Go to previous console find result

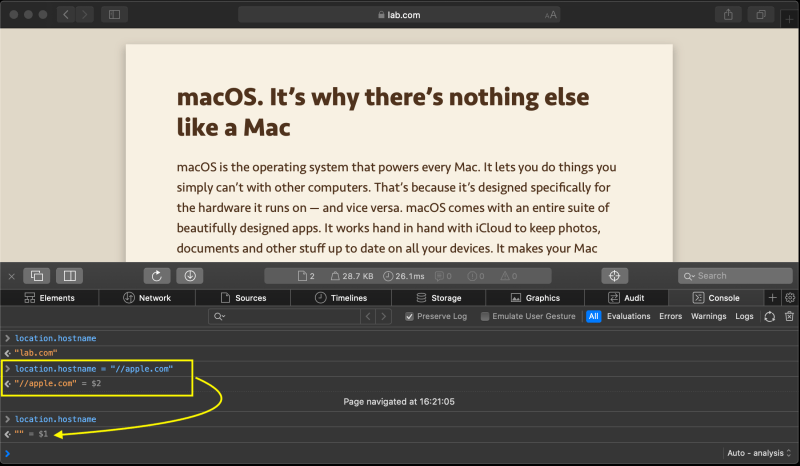[368, 316]
